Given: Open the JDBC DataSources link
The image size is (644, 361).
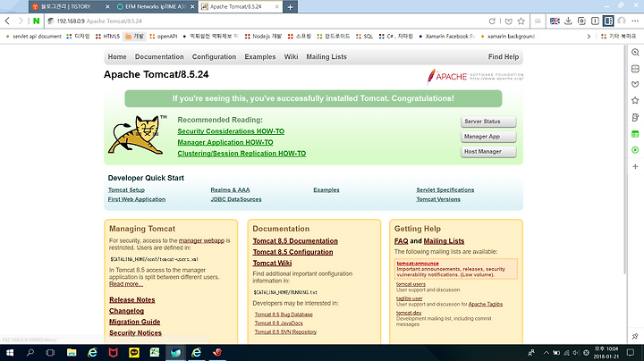Looking at the screenshot, I should pyautogui.click(x=236, y=199).
